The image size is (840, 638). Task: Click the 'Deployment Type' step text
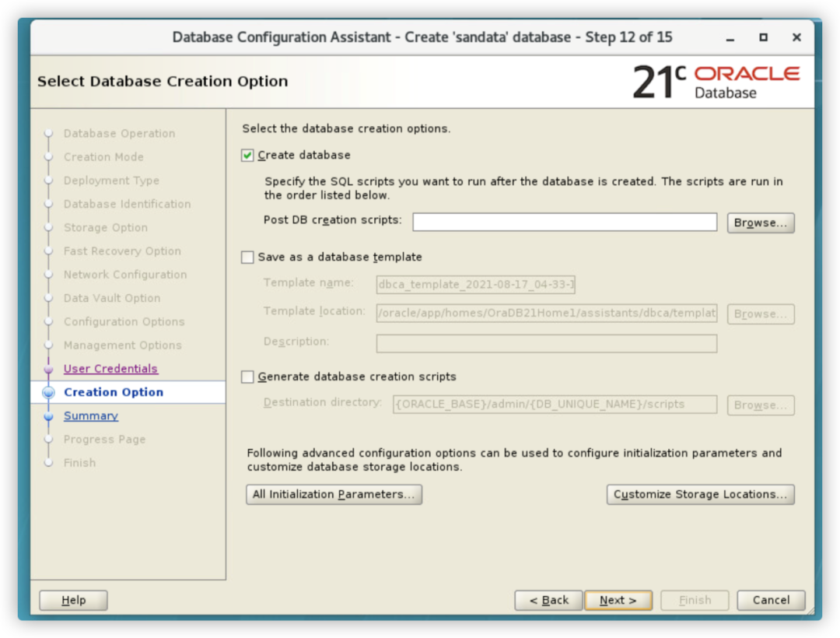111,181
